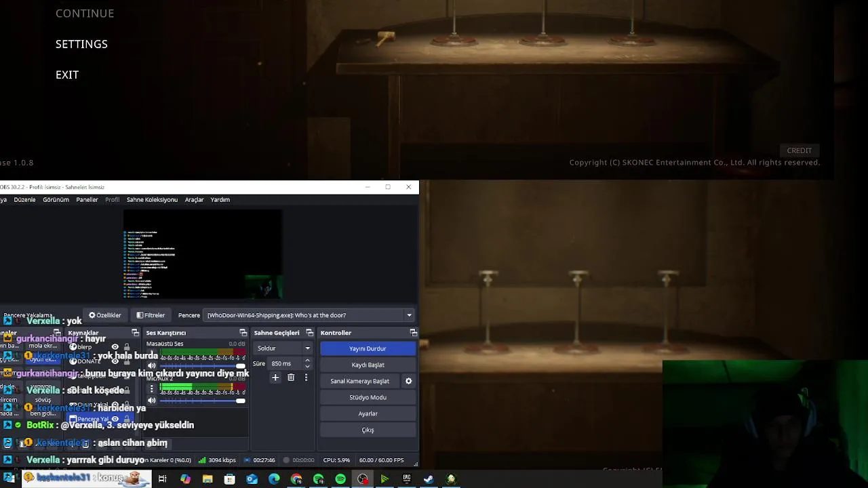This screenshot has width=868, height=488.
Task: Open the Görünüm menu in OBS
Action: point(56,200)
